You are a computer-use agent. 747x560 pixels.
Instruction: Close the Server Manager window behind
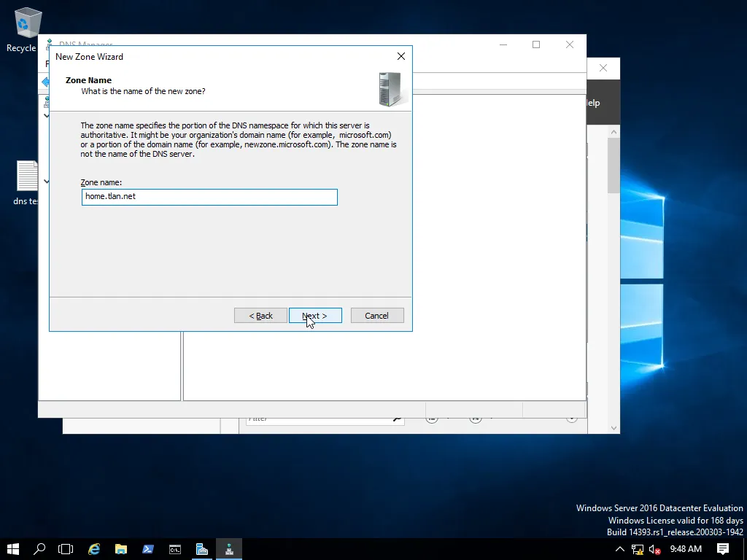(x=603, y=68)
